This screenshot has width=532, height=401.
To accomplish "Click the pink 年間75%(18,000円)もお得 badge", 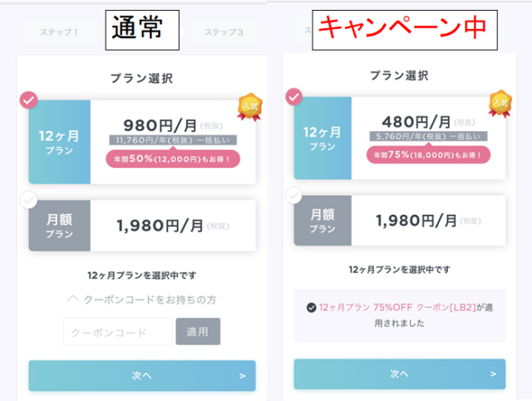I will [428, 155].
